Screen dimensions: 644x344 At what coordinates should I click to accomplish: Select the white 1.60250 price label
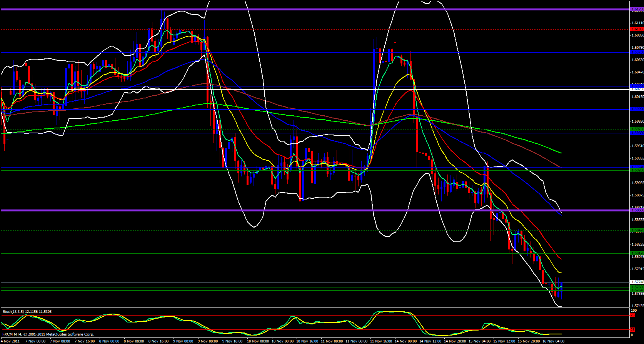coord(637,89)
